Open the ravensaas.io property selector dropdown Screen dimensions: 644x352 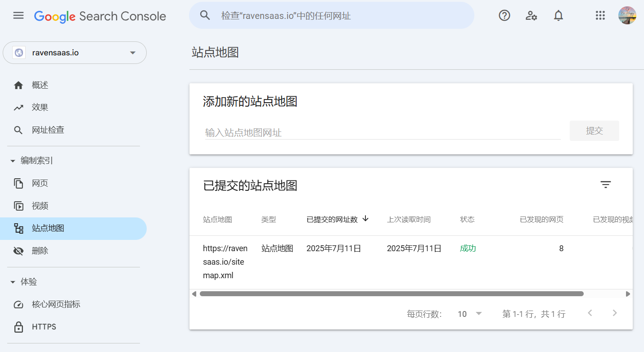(75, 53)
